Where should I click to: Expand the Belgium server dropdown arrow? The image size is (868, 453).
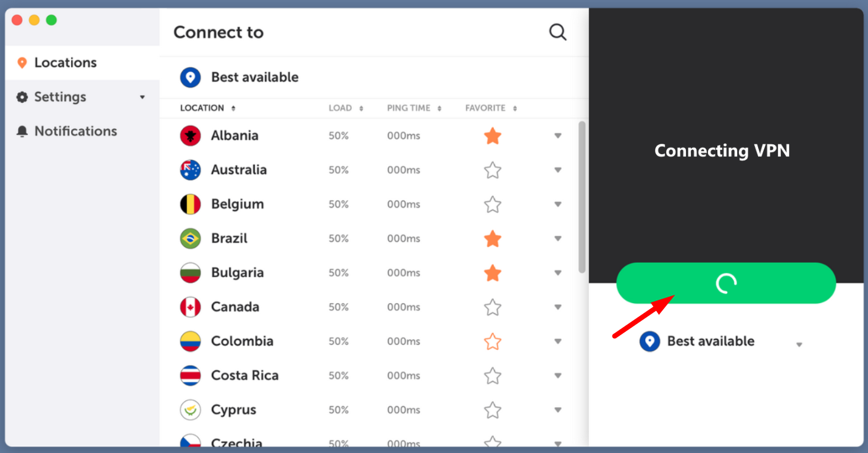pyautogui.click(x=557, y=204)
